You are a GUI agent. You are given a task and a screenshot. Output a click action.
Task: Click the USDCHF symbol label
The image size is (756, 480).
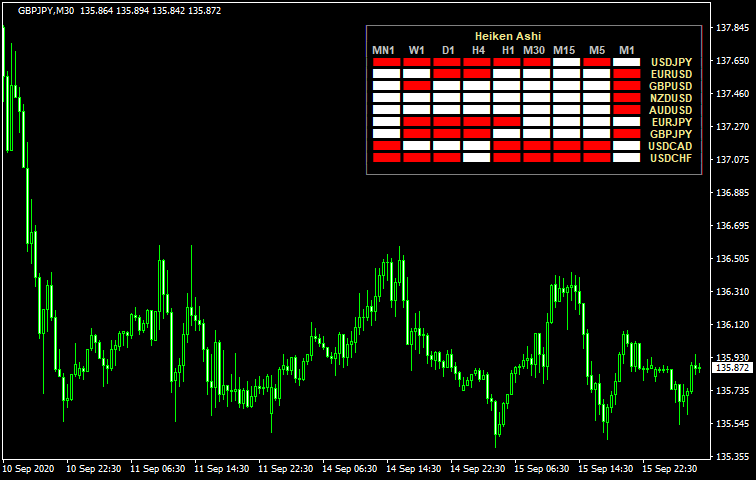671,158
